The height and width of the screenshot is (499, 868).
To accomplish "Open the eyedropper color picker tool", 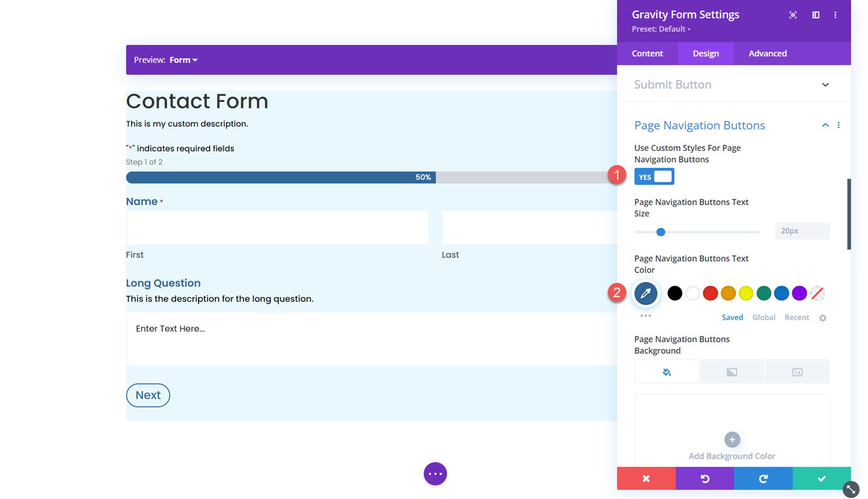I will (646, 293).
